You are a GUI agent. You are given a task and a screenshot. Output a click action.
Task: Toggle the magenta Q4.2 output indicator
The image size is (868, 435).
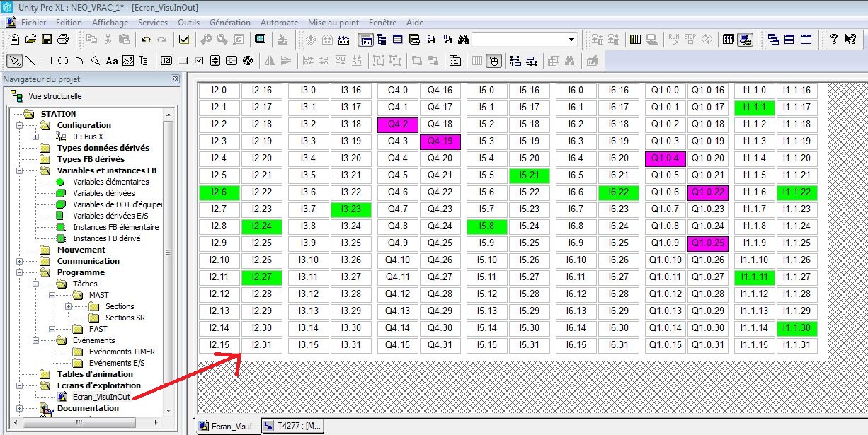[398, 124]
